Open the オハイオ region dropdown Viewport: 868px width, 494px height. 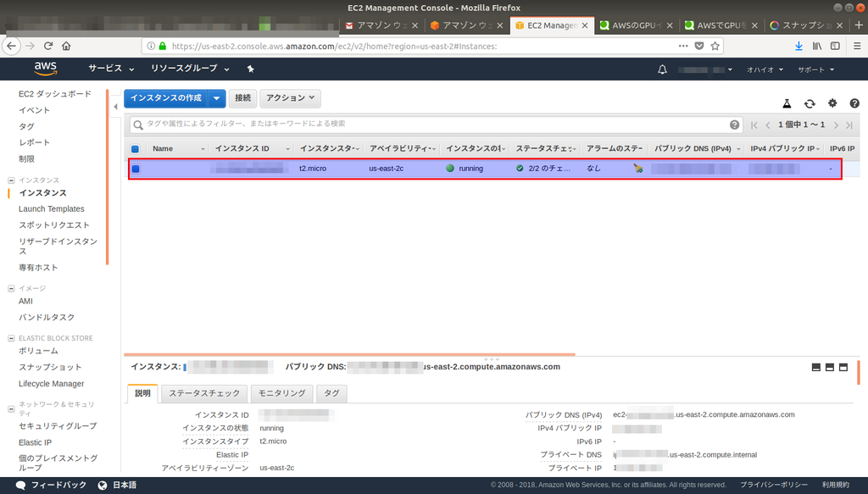pyautogui.click(x=765, y=69)
